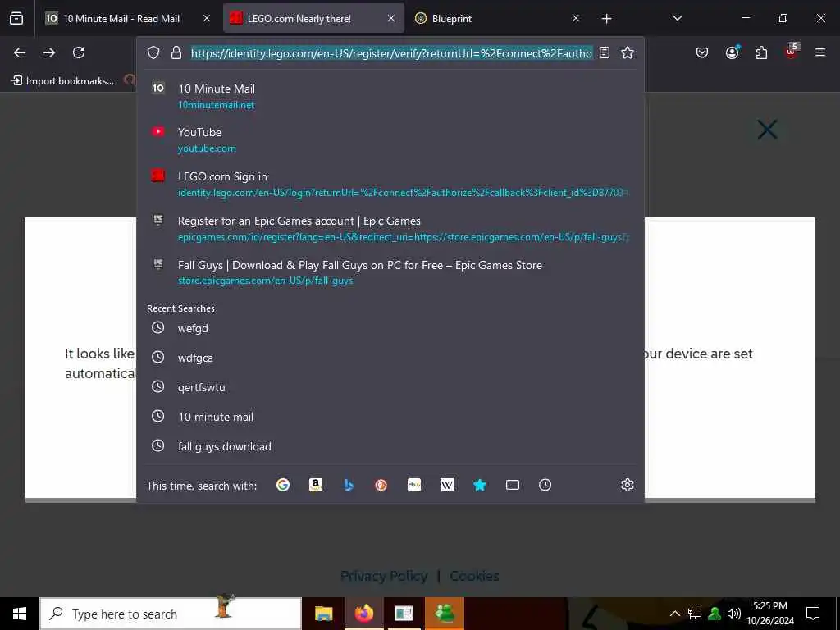Select LEGO.com Sign in suggestion
Viewport: 840px width, 630px height.
[390, 184]
